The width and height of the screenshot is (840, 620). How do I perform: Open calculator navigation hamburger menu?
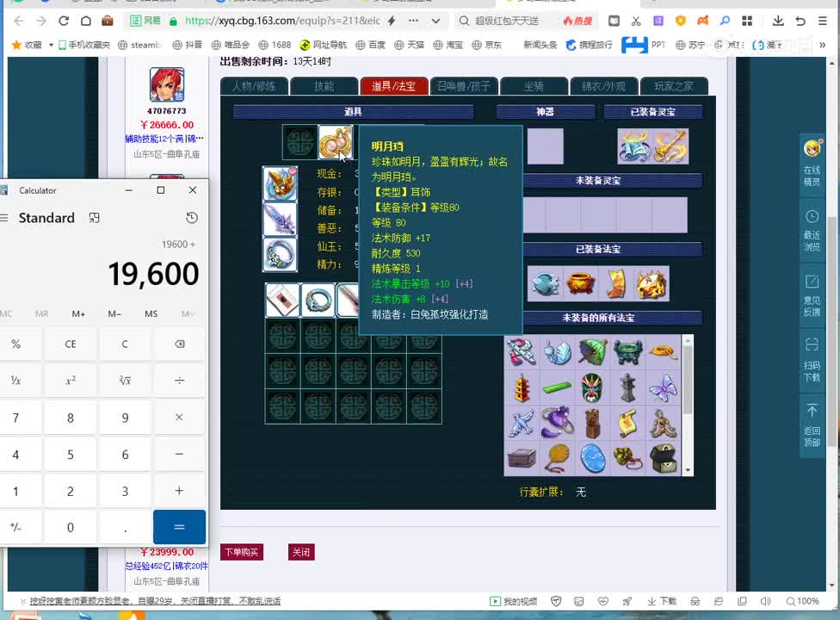4,218
